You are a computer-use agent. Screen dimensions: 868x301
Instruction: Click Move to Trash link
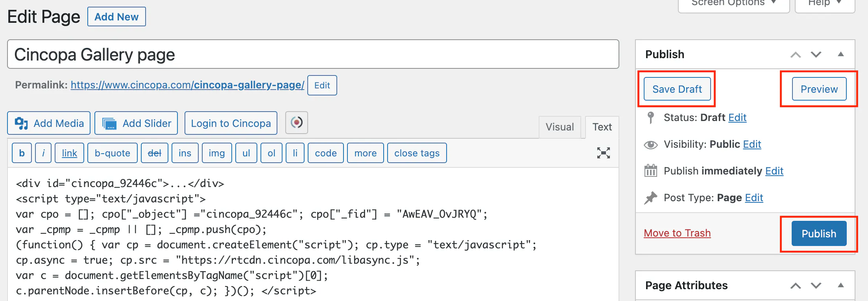677,233
